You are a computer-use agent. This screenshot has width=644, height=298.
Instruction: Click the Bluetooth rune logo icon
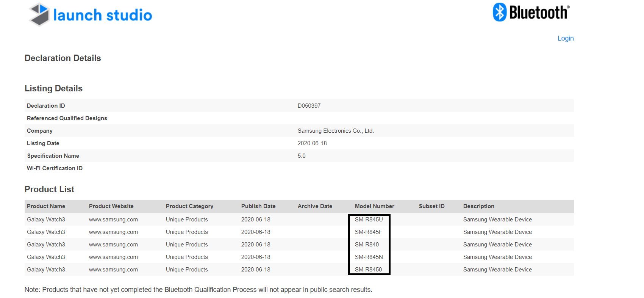[x=499, y=12]
